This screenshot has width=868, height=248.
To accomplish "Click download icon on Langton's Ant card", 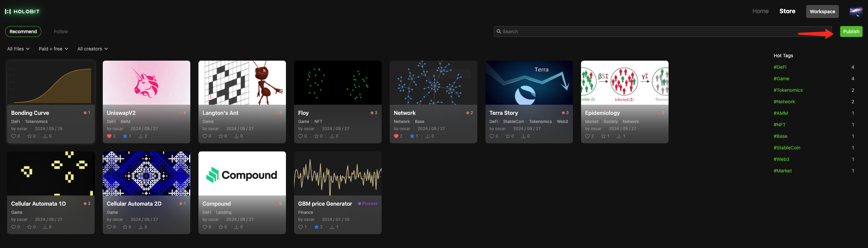I will 236,136.
